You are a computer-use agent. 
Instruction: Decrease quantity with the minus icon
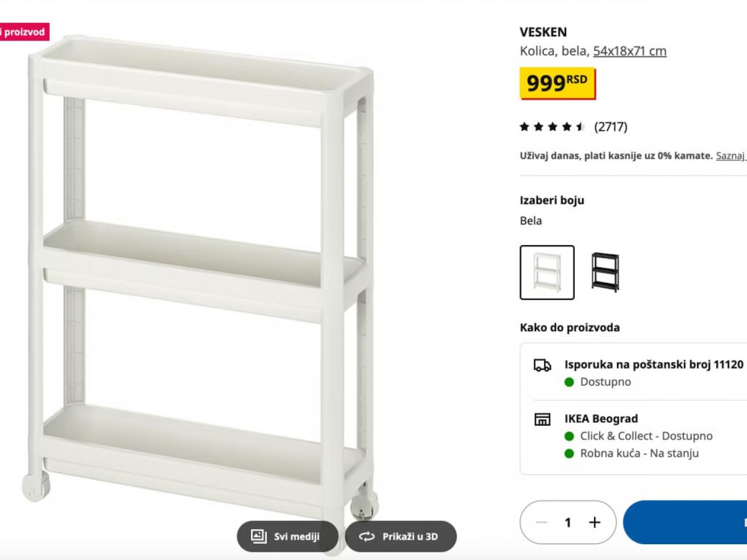click(542, 522)
